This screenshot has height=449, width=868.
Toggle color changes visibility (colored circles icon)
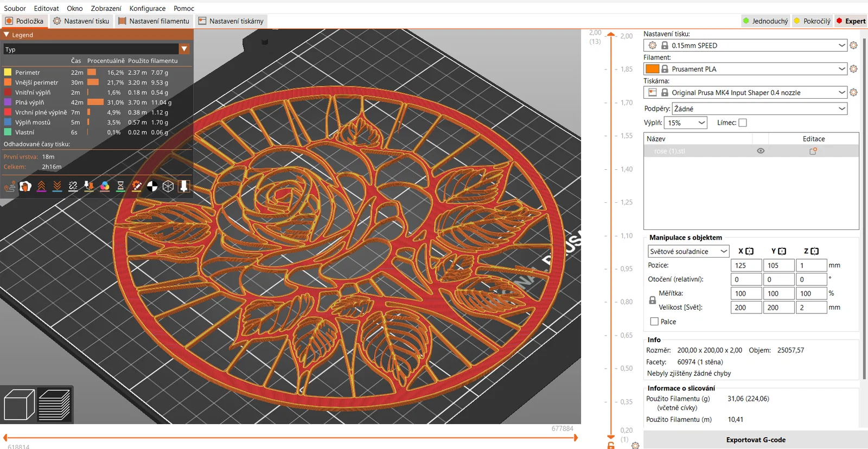coord(105,187)
